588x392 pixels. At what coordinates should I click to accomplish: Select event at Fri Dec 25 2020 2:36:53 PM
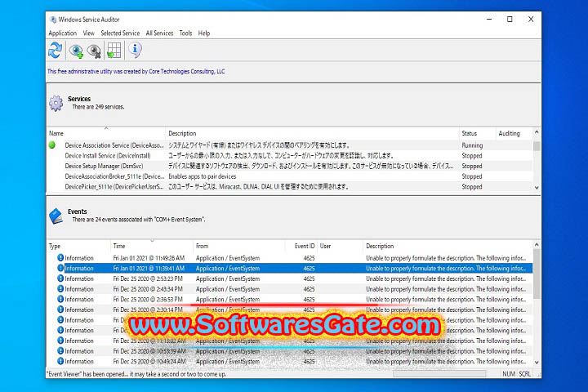click(x=289, y=300)
